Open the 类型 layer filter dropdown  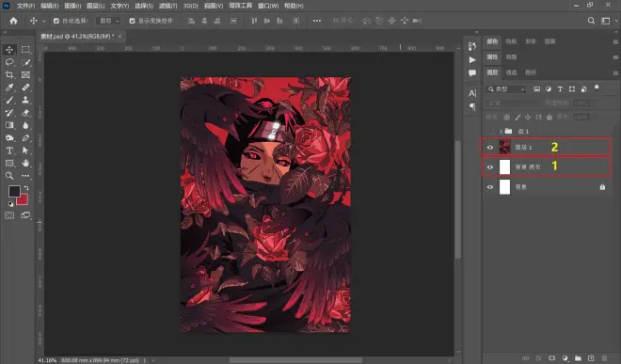(x=506, y=89)
